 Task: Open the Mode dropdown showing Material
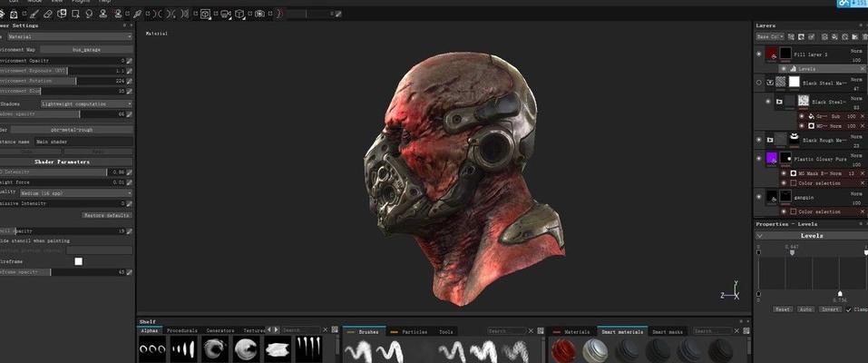(70, 36)
